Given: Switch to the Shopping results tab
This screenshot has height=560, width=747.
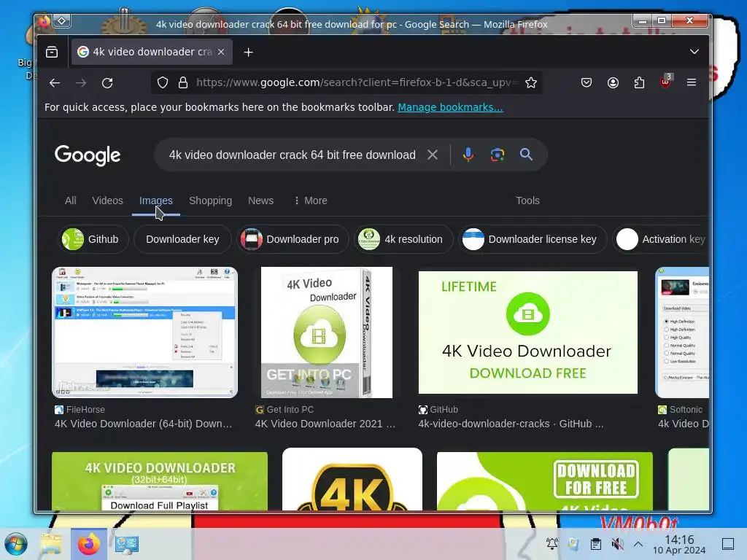Looking at the screenshot, I should (x=211, y=201).
